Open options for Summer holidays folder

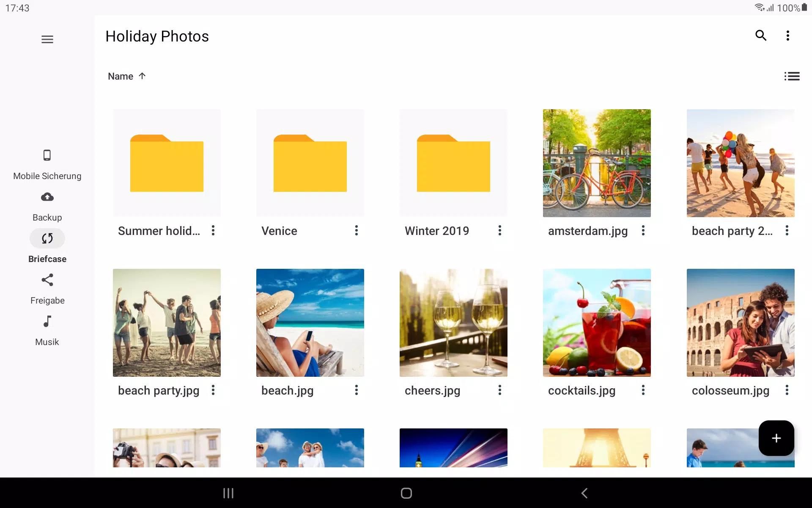(x=213, y=230)
